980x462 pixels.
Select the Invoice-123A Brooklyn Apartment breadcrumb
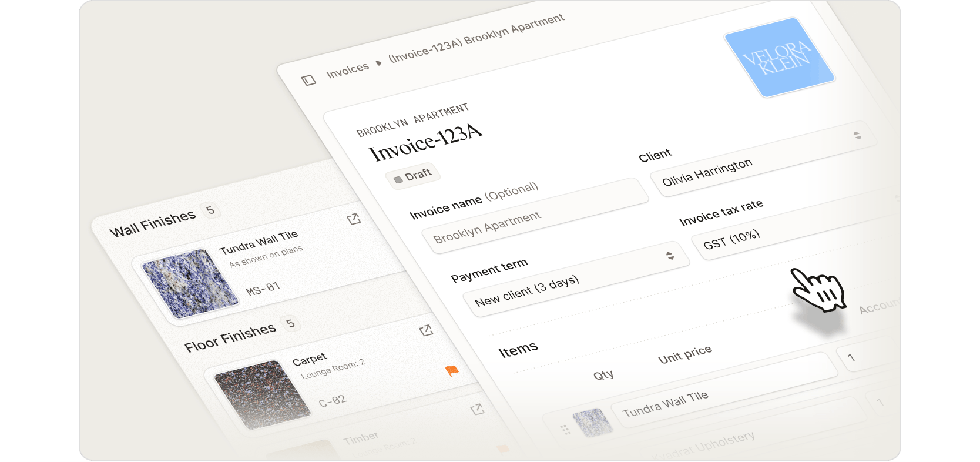(476, 38)
